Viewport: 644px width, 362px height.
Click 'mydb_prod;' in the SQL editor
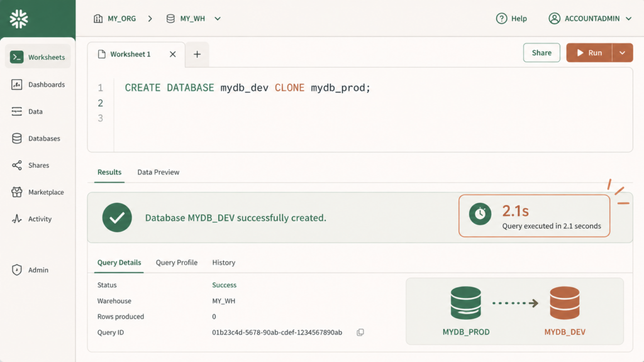340,88
